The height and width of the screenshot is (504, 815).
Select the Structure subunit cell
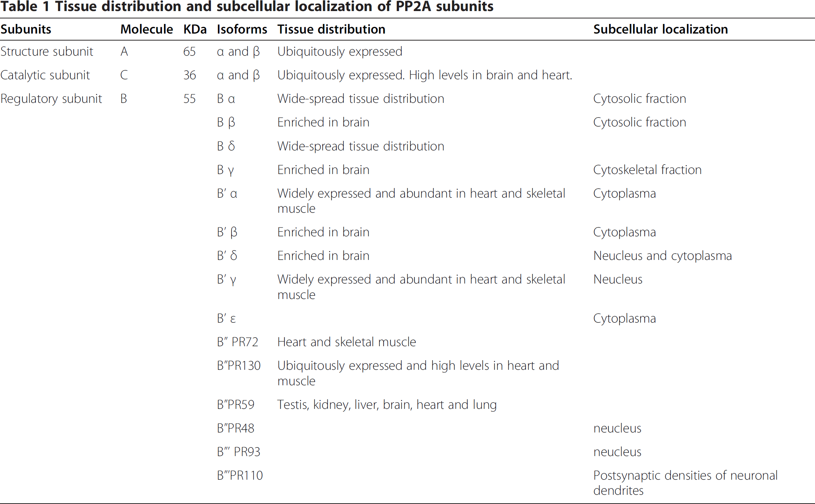tap(47, 51)
